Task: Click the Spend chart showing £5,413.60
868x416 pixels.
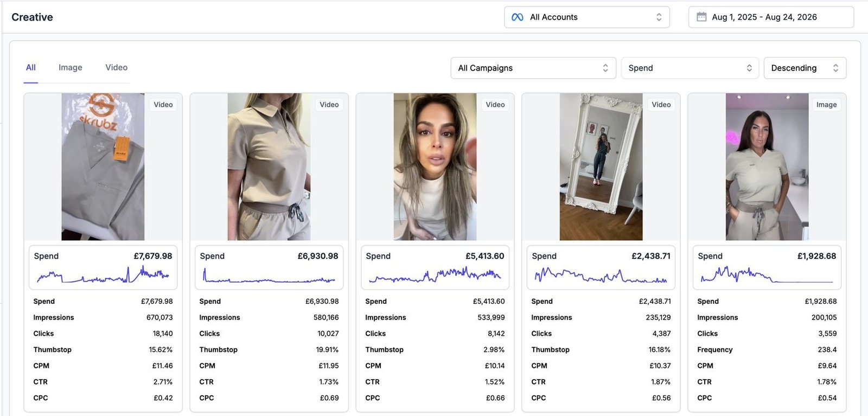Action: click(x=435, y=267)
